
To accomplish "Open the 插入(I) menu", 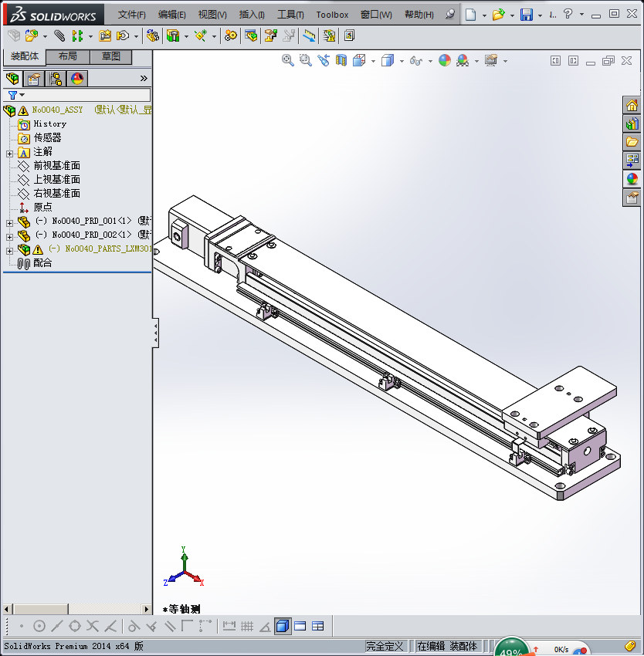I will pyautogui.click(x=252, y=15).
